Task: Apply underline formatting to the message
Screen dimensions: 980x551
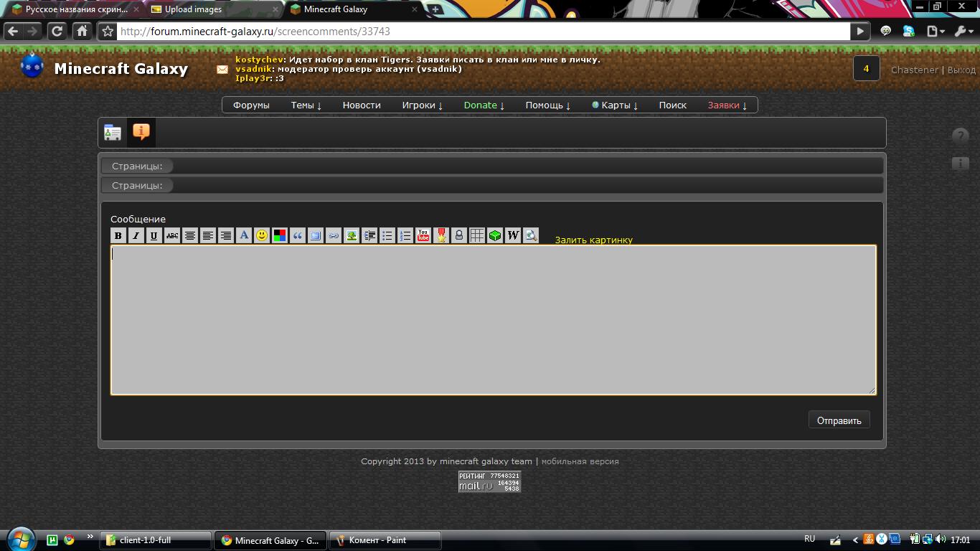Action: click(154, 235)
